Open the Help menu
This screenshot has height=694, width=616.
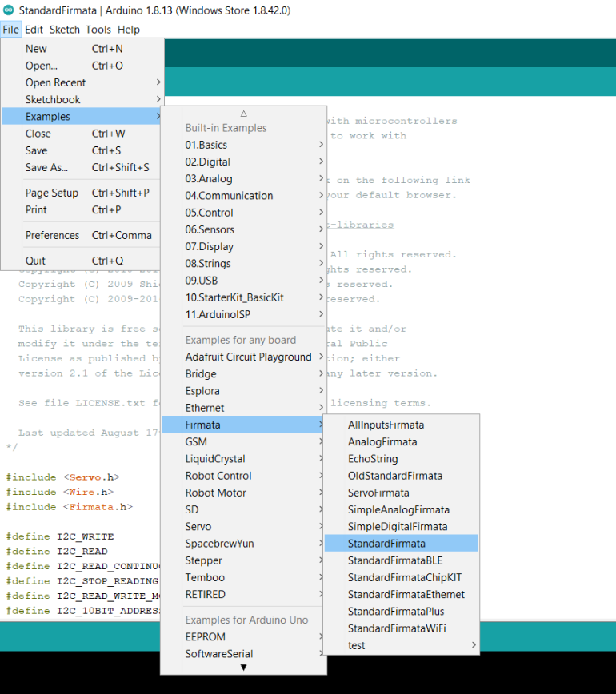coord(128,30)
